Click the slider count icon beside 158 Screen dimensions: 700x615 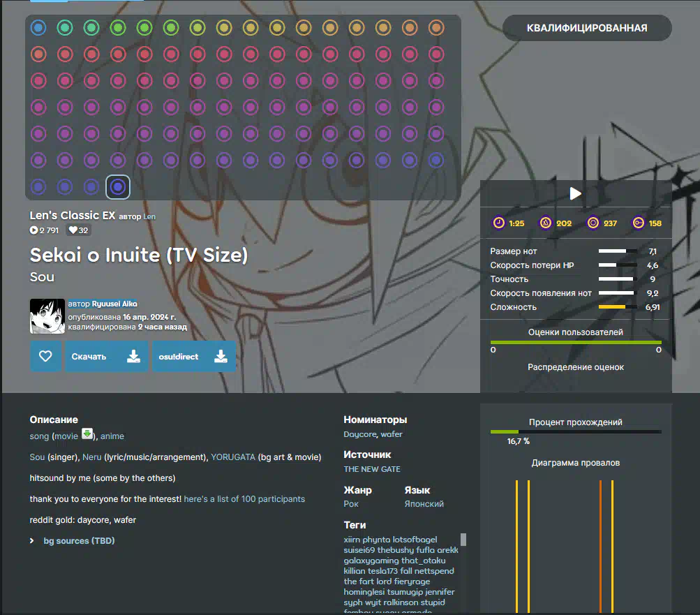point(639,223)
